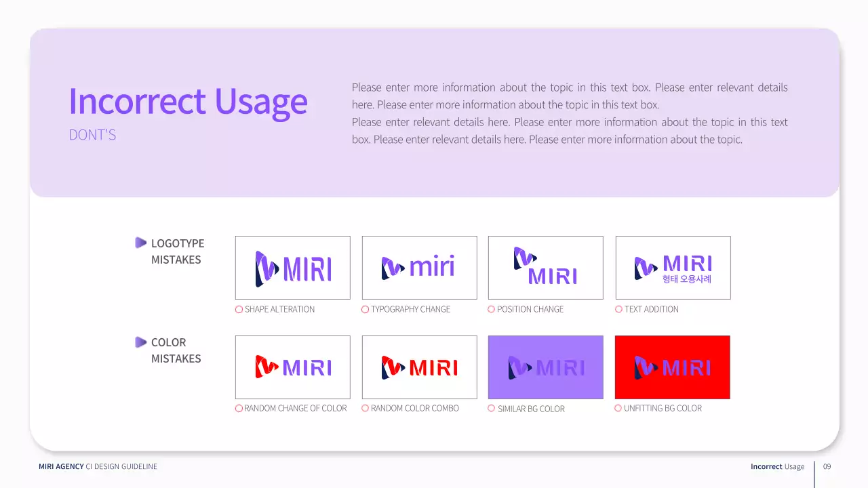Select the position change MIRI logo
Image resolution: width=868 pixels, height=488 pixels.
click(545, 267)
